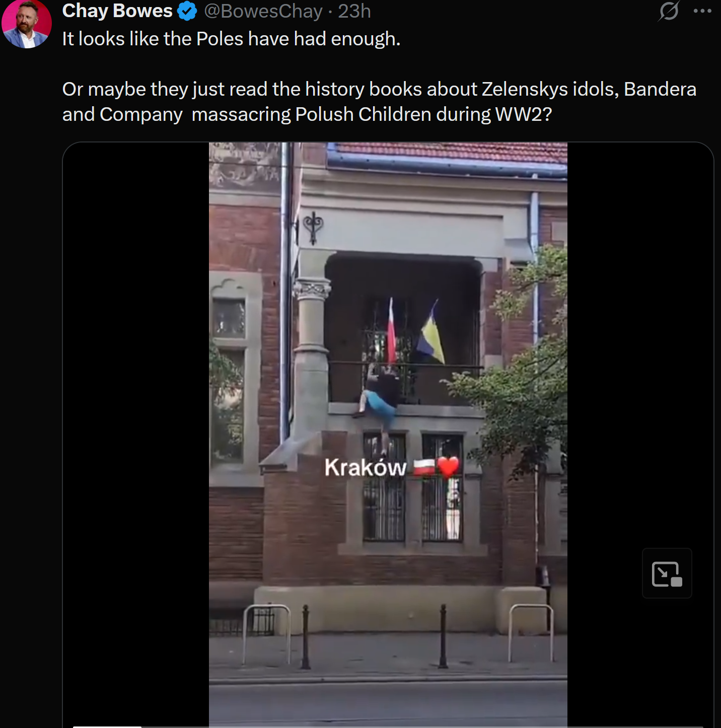This screenshot has width=721, height=728.
Task: Click the Polish flag emoji in the video overlay
Action: pyautogui.click(x=424, y=468)
